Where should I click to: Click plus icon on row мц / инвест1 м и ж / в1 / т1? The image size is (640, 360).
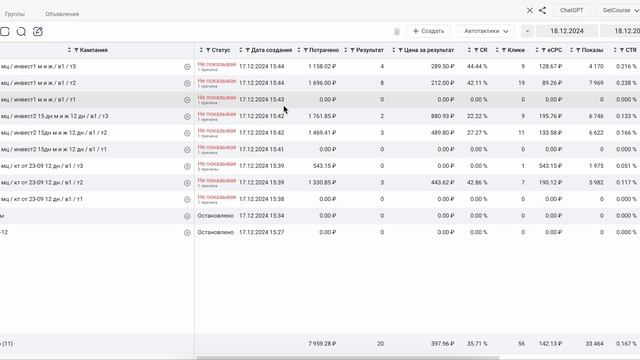pos(187,100)
